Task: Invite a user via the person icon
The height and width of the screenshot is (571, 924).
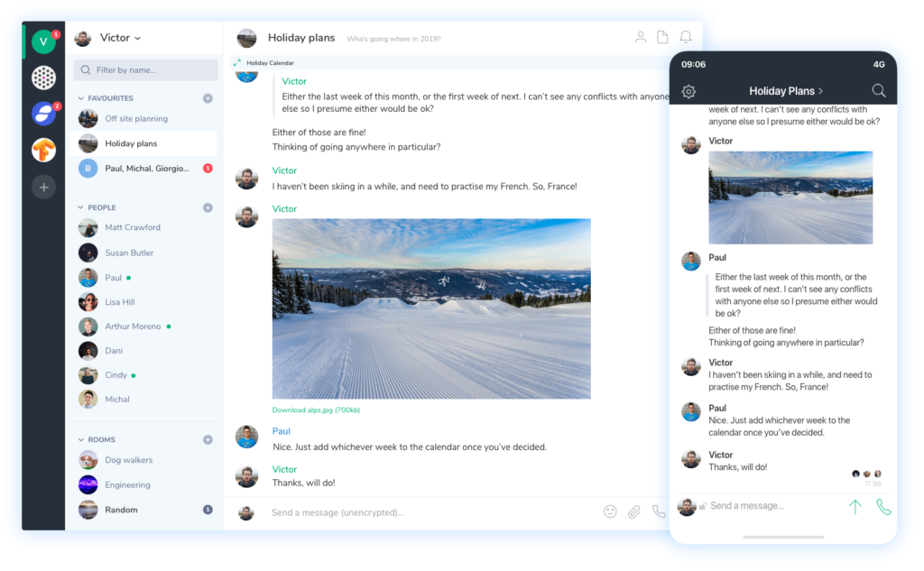Action: coord(640,38)
